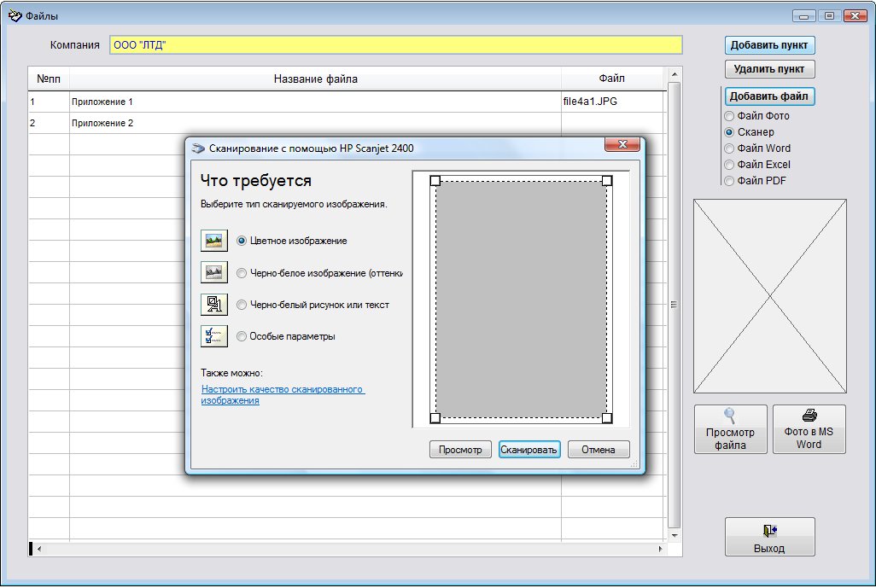Choose the 'Файл Word' radio button
The height and width of the screenshot is (588, 876).
point(729,148)
